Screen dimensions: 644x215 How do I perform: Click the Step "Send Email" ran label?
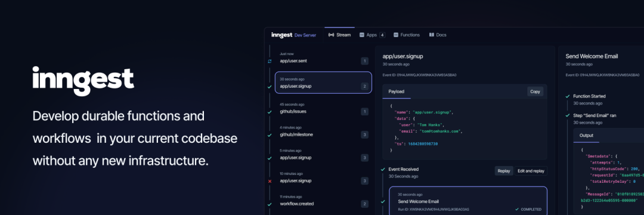(595, 115)
